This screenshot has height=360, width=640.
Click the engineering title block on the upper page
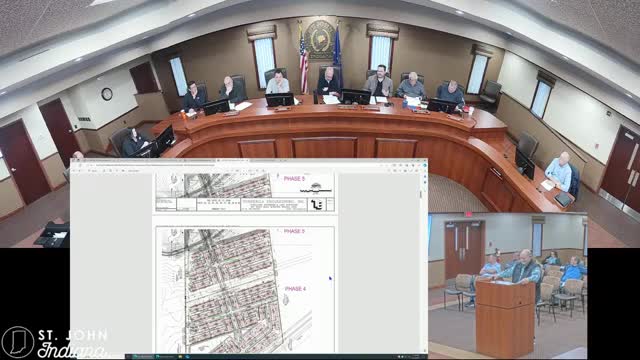pos(245,205)
